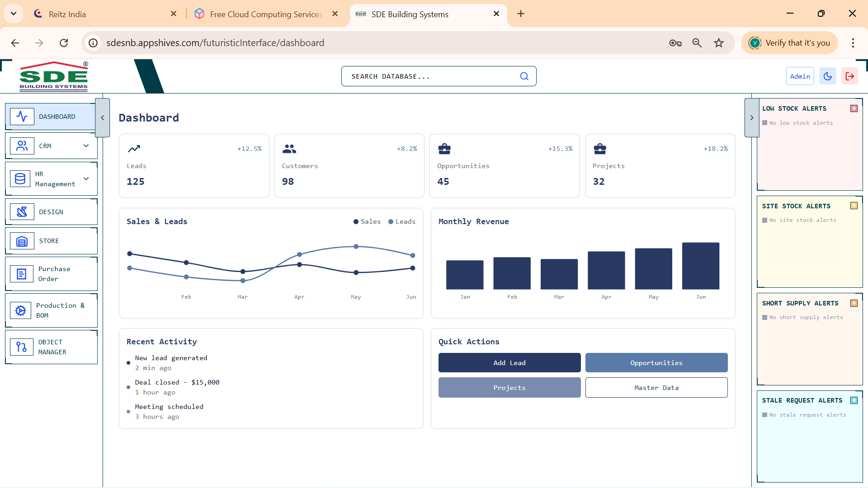Click the HR Management database icon

(20, 179)
